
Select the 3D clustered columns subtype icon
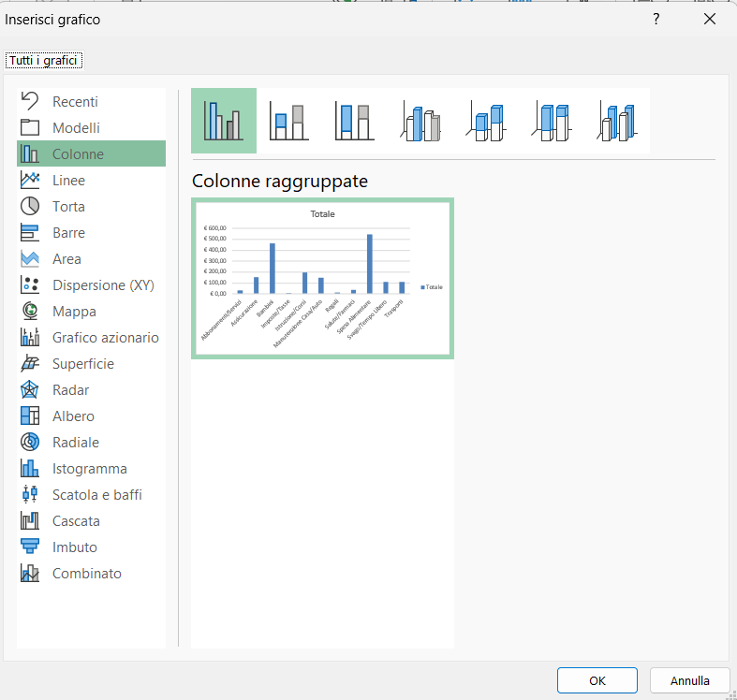[x=420, y=121]
